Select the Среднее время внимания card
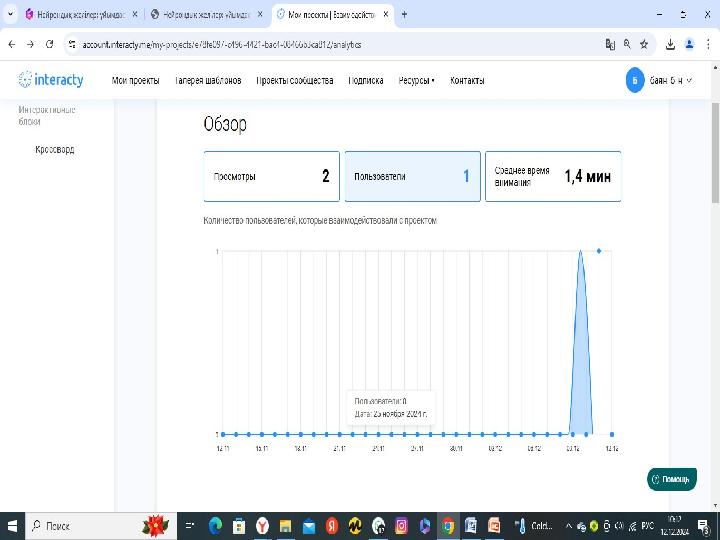The height and width of the screenshot is (540, 720). tap(553, 176)
